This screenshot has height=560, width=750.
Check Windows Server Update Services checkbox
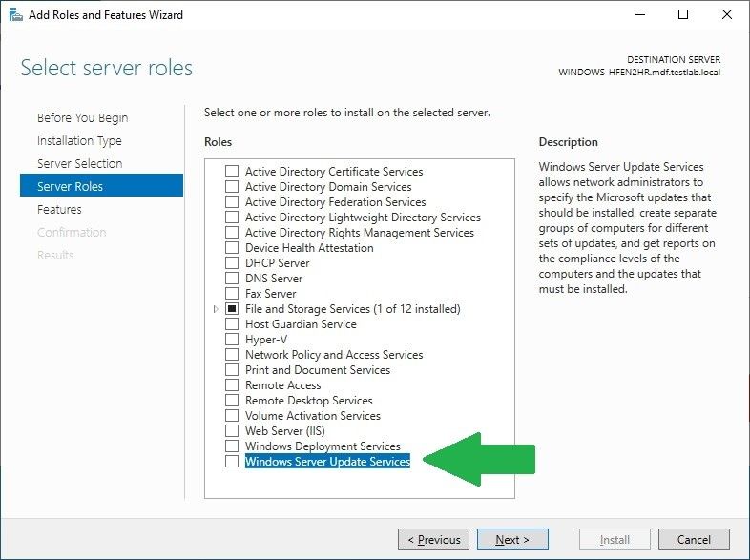coord(232,462)
